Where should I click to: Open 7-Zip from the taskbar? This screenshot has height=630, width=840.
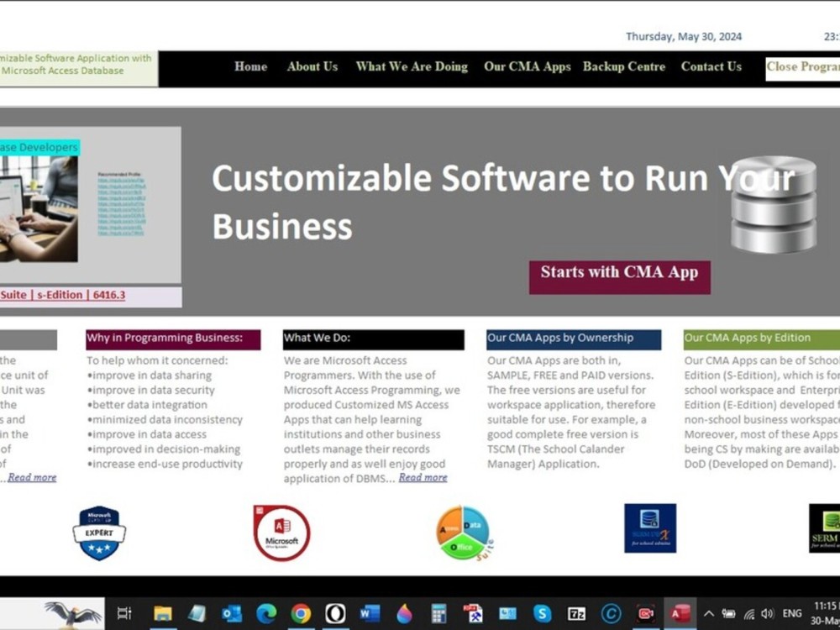(576, 613)
